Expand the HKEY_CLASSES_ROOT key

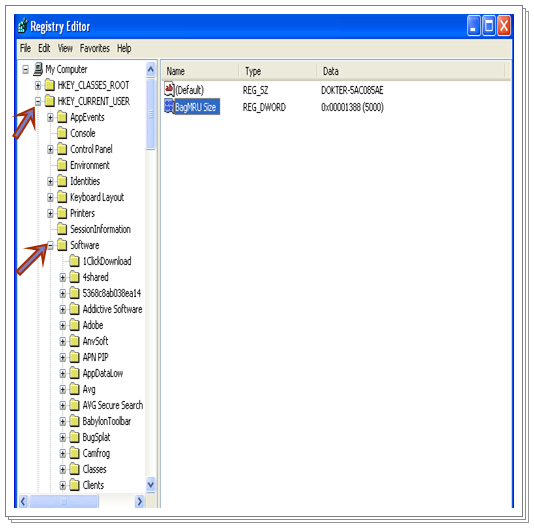coord(38,85)
